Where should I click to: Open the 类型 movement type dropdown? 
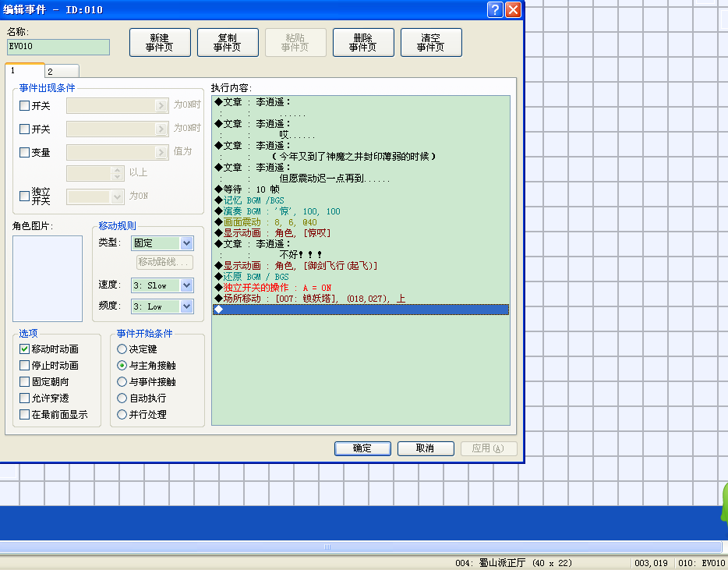point(186,243)
